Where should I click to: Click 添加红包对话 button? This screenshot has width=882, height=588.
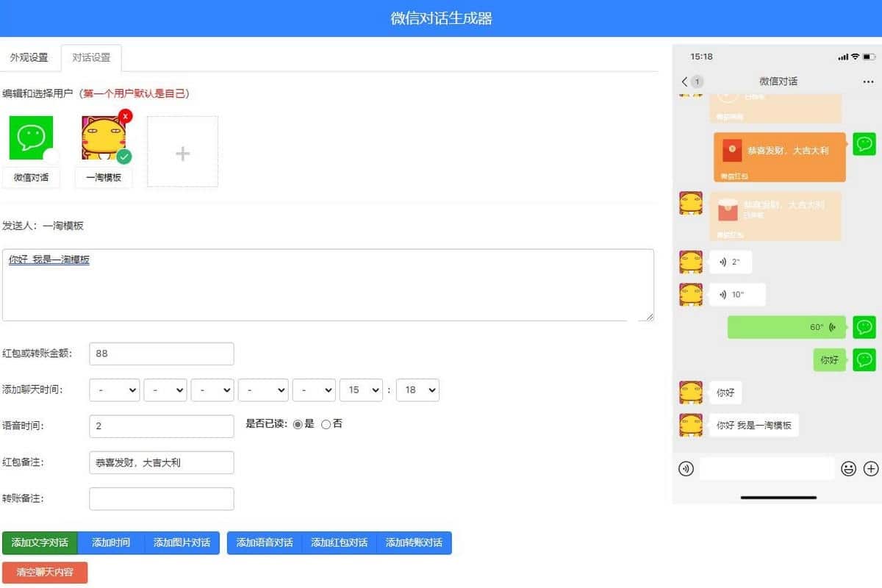[x=340, y=542]
